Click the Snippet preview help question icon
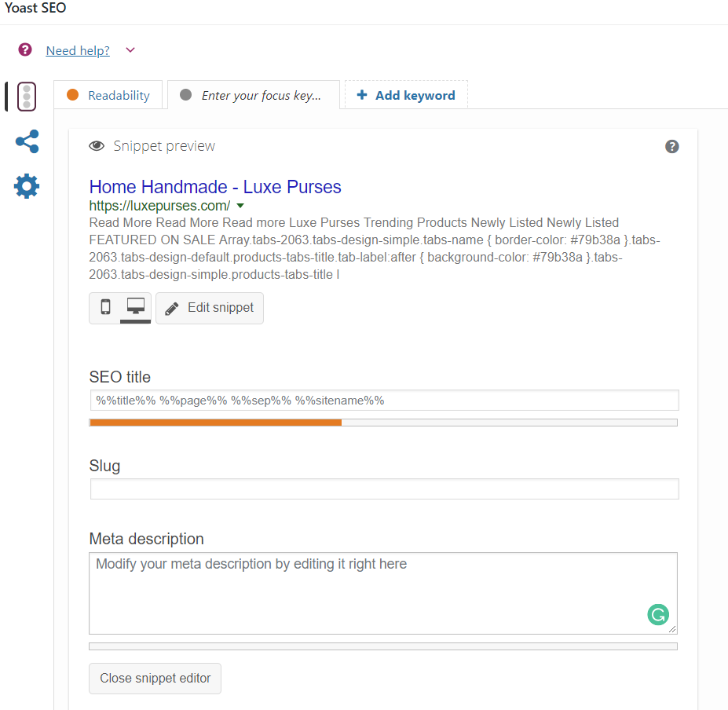The width and height of the screenshot is (728, 710). (x=671, y=147)
